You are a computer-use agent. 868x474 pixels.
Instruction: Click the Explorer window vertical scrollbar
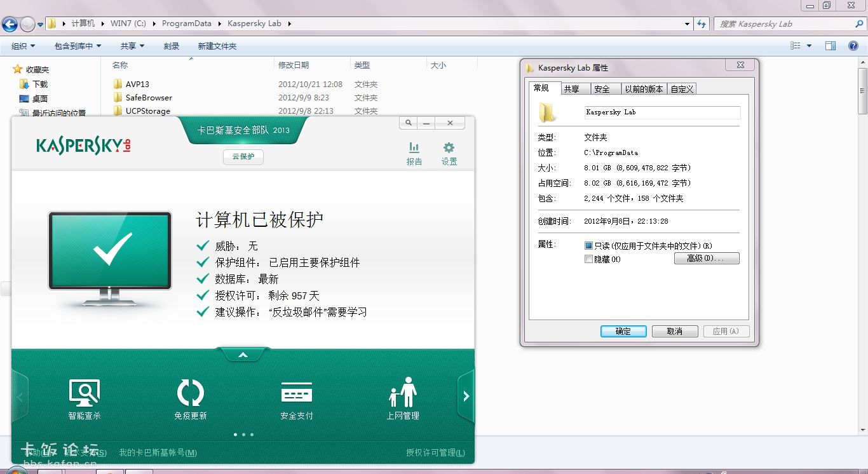pos(863,245)
